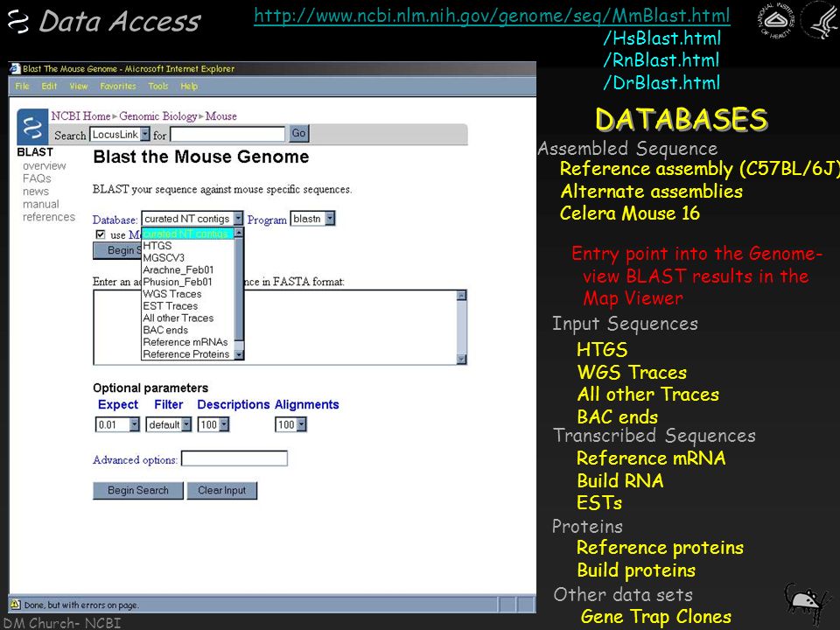The height and width of the screenshot is (630, 840).
Task: Click the Descriptions parameter link
Action: tap(233, 404)
